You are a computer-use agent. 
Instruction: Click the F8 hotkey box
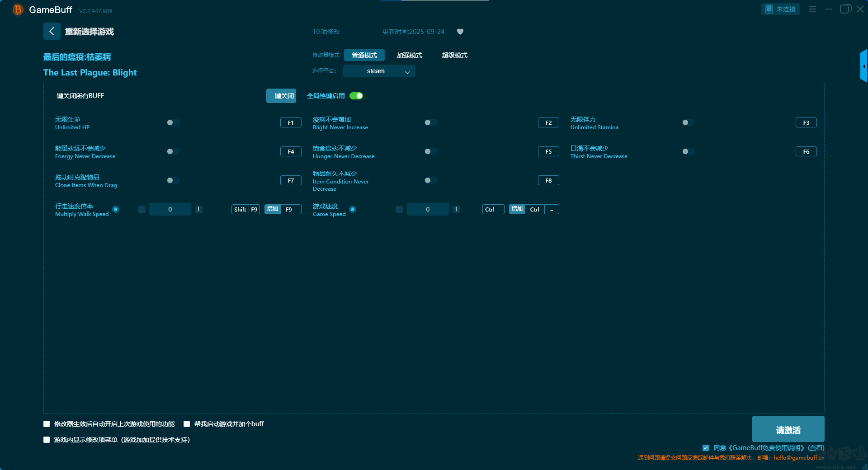[548, 180]
